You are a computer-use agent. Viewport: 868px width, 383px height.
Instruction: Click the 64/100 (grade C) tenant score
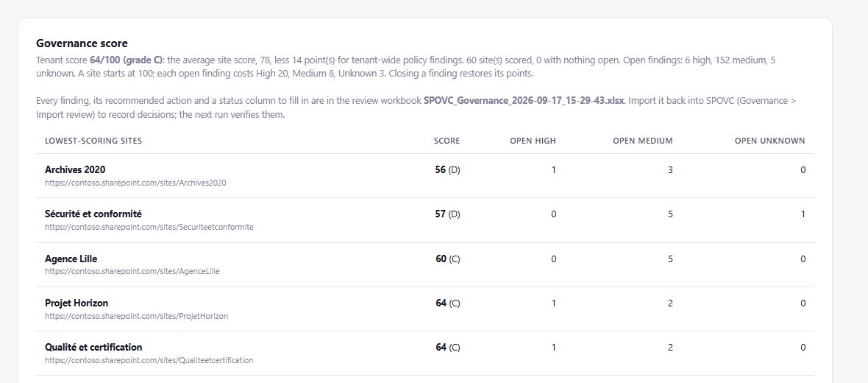127,60
